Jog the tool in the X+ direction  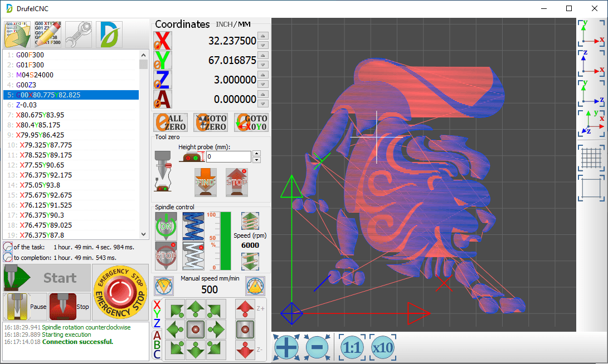pos(216,329)
